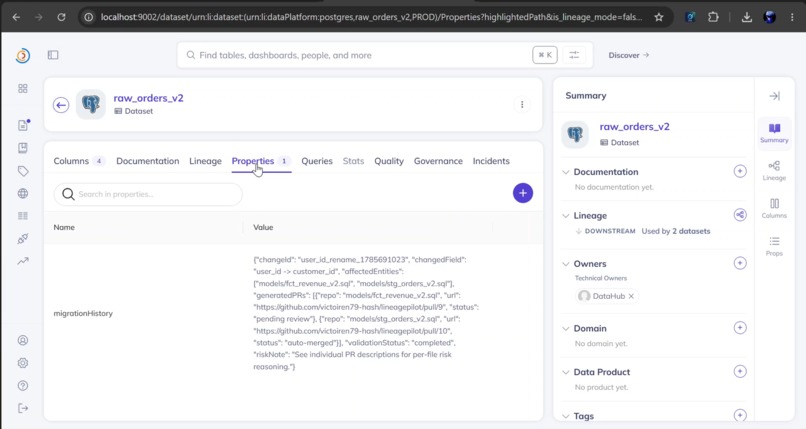The image size is (806, 429).
Task: Select the migrationHistory property name
Action: point(83,313)
